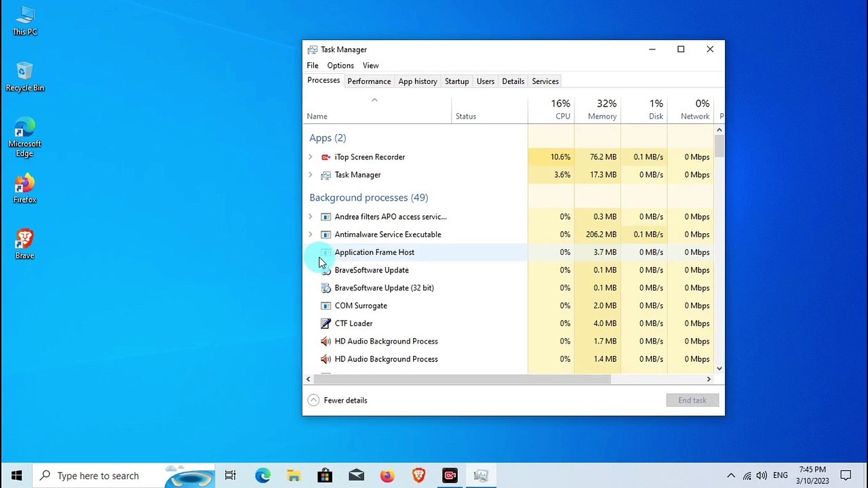Open Mail app from the taskbar
This screenshot has width=868, height=488.
356,476
